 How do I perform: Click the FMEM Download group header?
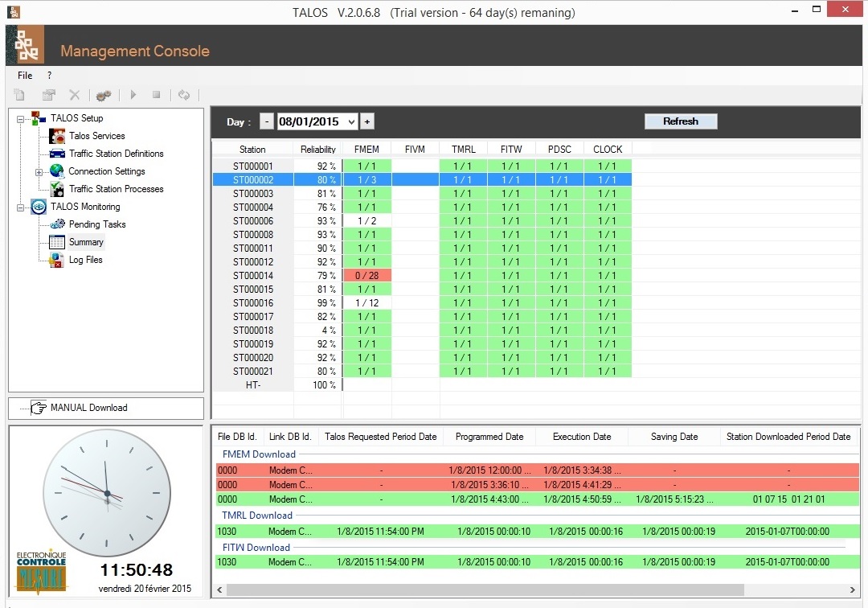pyautogui.click(x=259, y=454)
